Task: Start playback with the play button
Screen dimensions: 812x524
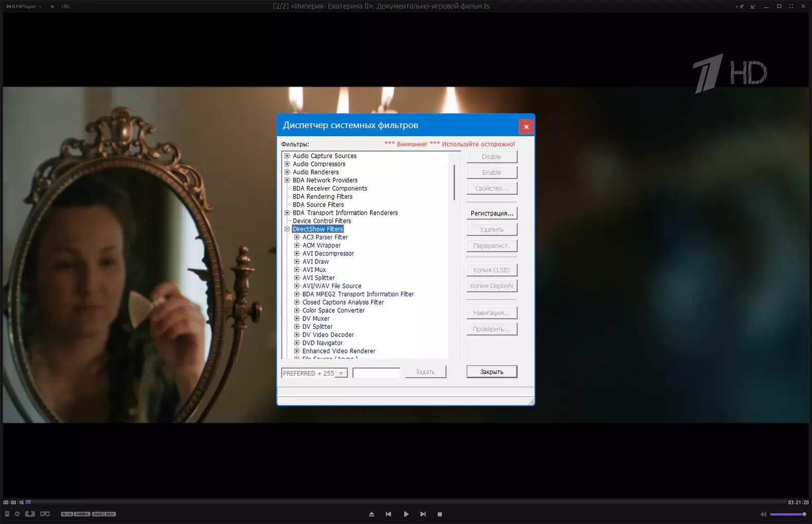Action: click(x=406, y=514)
